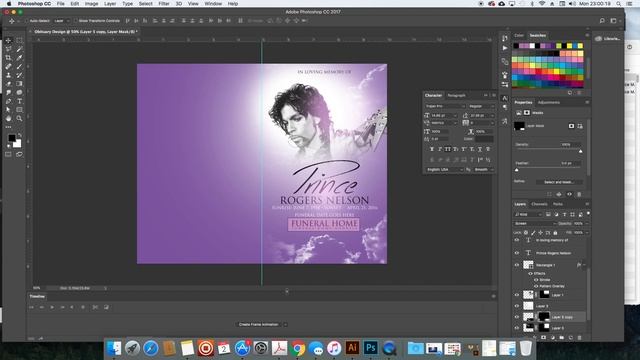Viewport: 640px width, 360px height.
Task: Select the Crop tool
Action: (8, 58)
